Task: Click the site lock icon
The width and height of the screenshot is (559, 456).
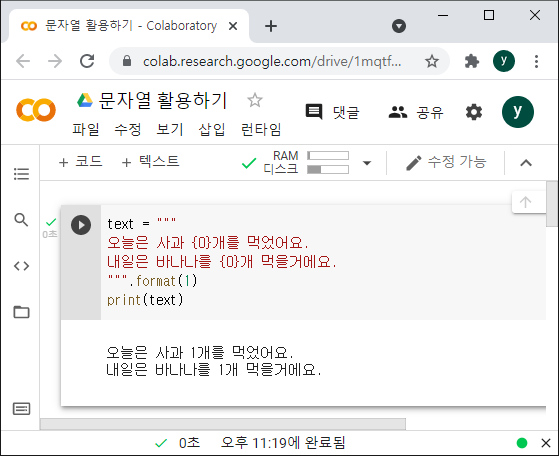Action: coord(127,61)
